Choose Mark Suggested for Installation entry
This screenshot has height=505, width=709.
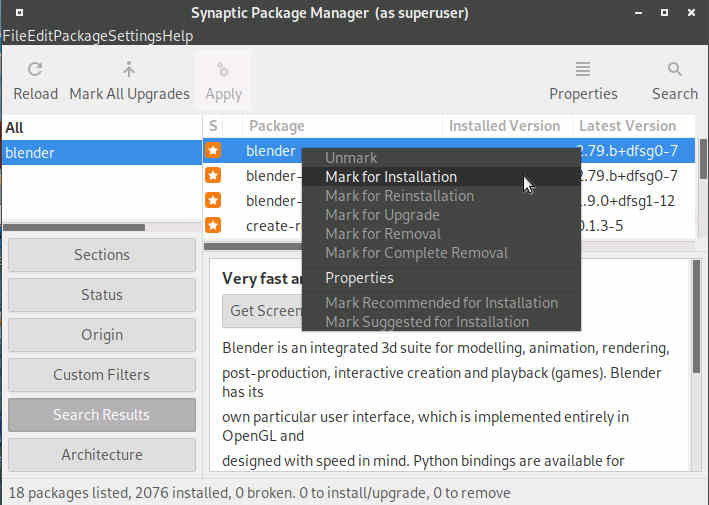click(441, 321)
